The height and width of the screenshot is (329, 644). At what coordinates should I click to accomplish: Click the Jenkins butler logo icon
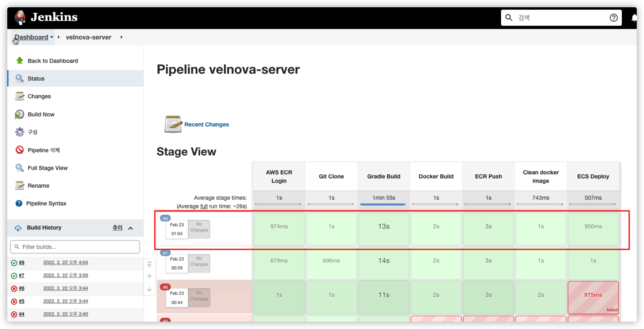(x=20, y=17)
